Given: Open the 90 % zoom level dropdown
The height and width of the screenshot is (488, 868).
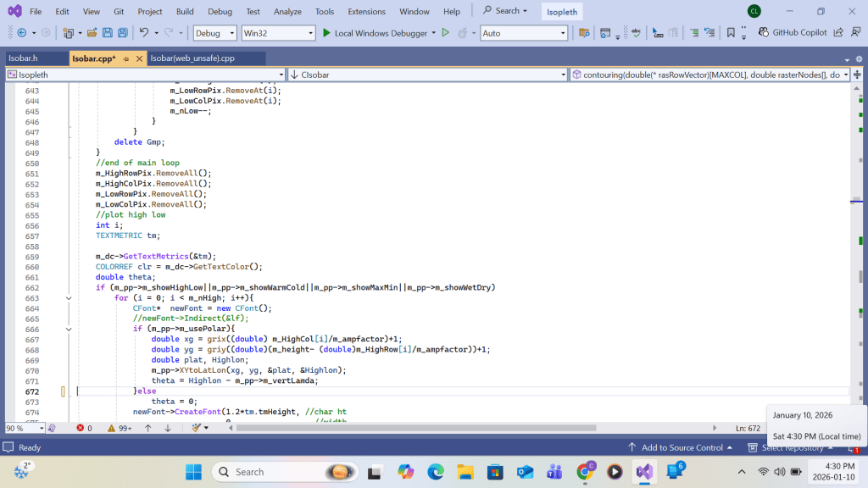Looking at the screenshot, I should click(x=42, y=429).
